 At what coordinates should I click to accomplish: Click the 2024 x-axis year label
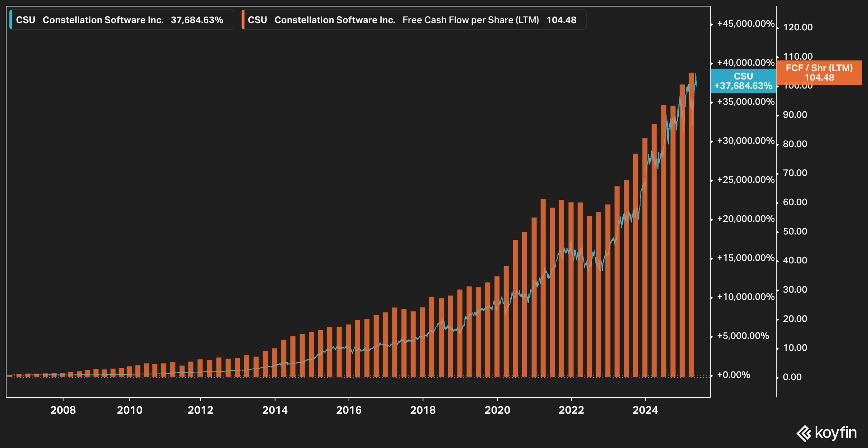pyautogui.click(x=645, y=410)
